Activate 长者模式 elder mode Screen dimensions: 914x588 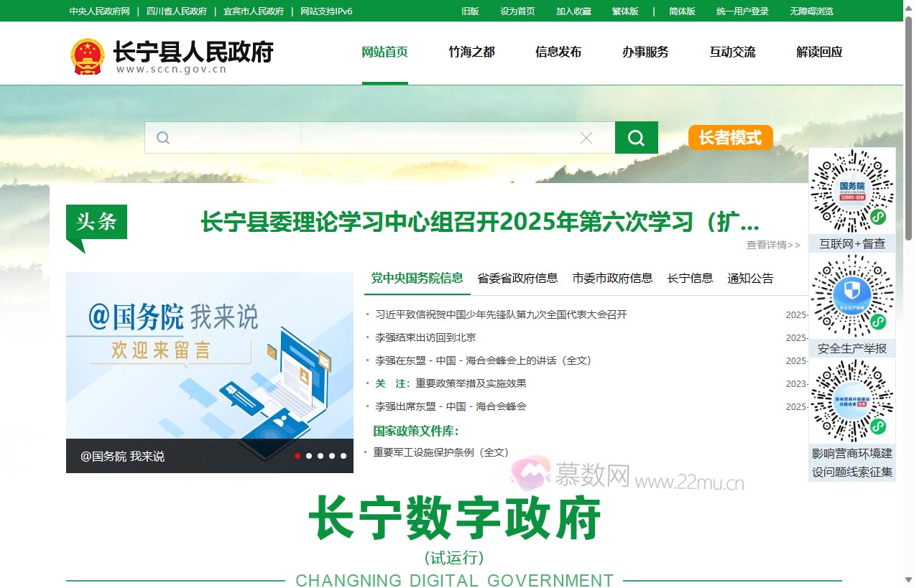click(x=730, y=137)
